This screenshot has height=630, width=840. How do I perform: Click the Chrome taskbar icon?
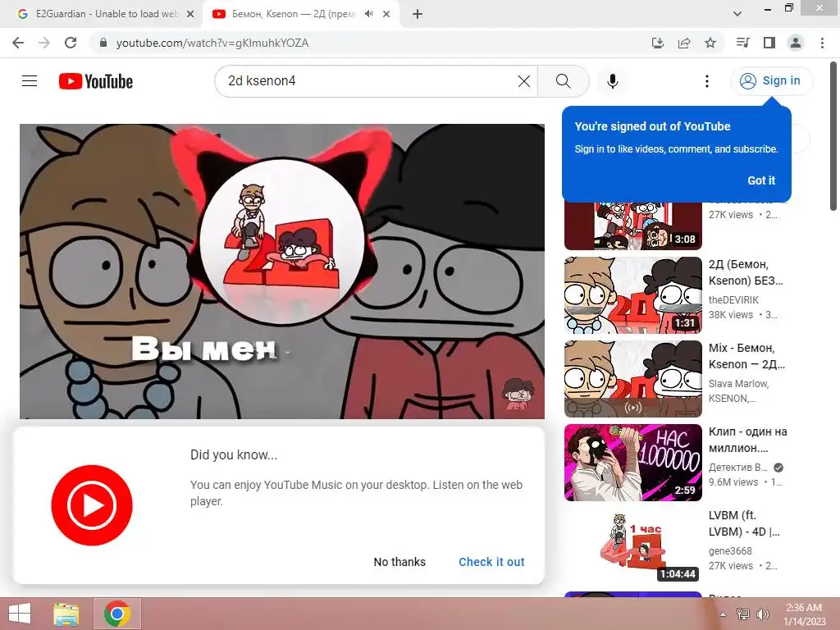pos(117,614)
